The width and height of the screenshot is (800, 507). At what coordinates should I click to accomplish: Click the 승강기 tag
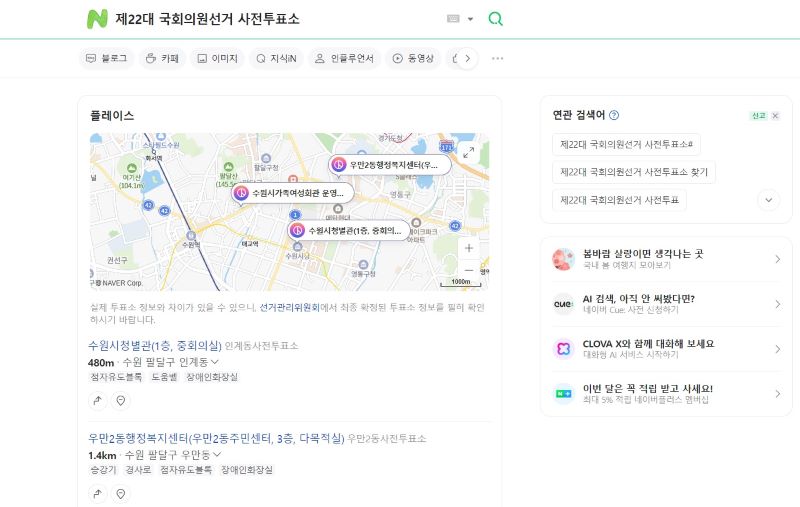coord(103,470)
